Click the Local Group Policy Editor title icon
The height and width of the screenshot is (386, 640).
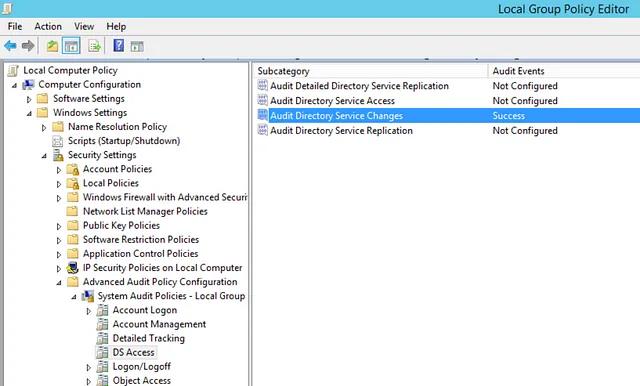pos(7,9)
